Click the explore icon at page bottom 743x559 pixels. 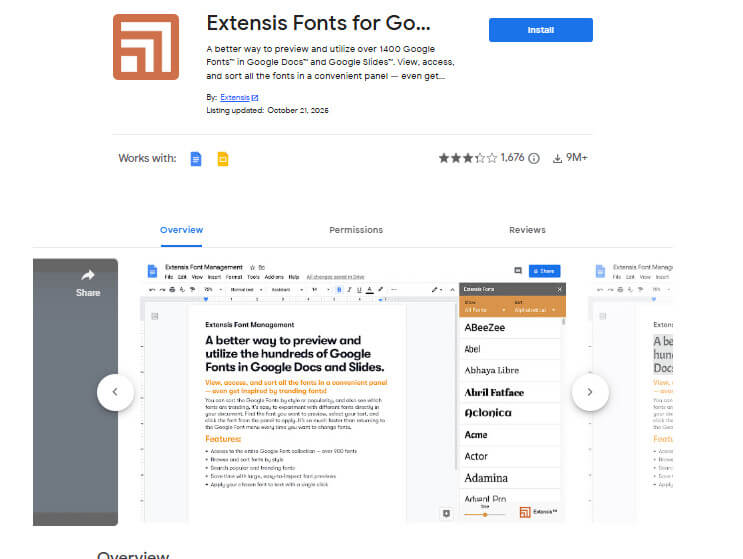[446, 514]
